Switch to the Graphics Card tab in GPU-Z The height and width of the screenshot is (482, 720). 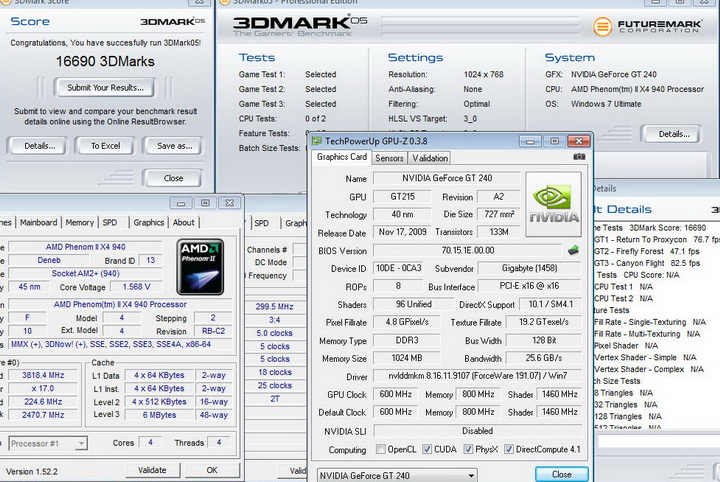(x=342, y=157)
